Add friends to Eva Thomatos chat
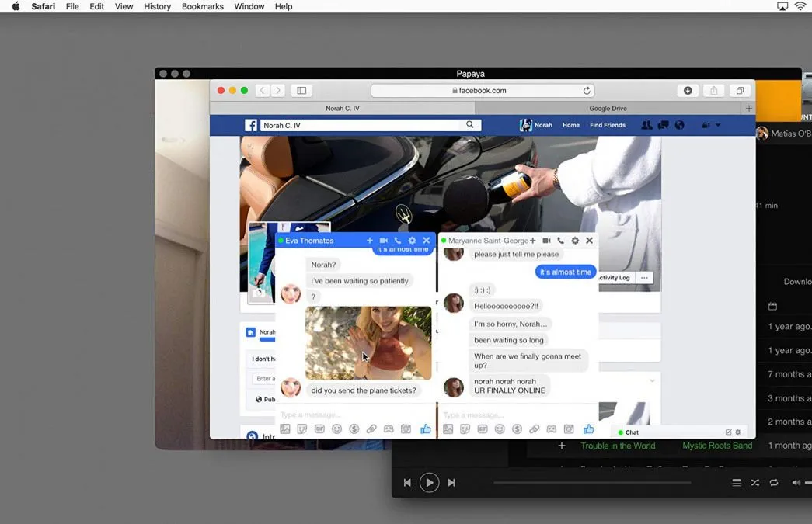Screen dimensions: 812x524 click(370, 241)
